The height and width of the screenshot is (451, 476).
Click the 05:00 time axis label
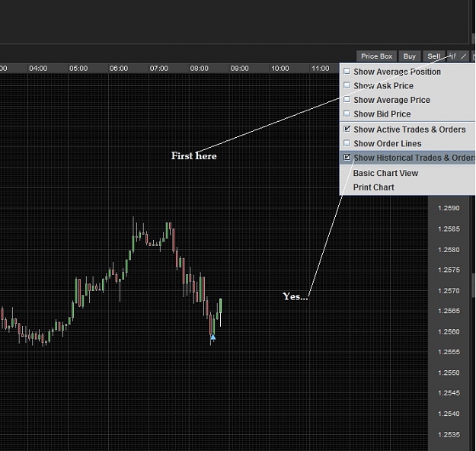click(78, 69)
